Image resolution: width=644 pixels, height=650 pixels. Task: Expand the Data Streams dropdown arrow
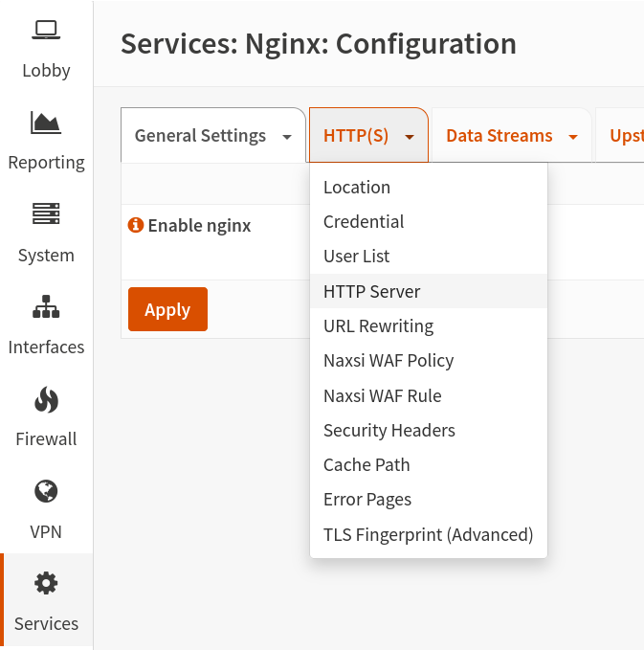point(573,137)
